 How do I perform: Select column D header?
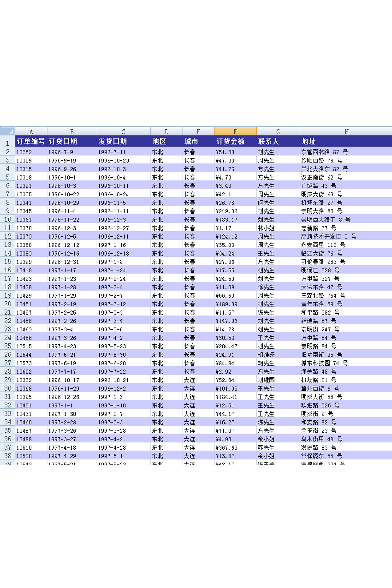click(x=167, y=132)
